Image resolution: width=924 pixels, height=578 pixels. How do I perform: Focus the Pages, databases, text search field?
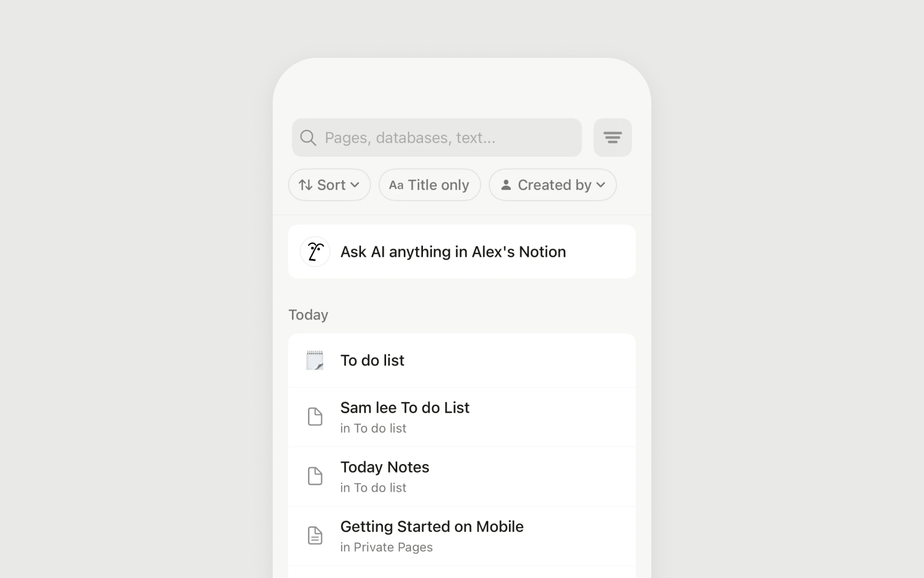444,138
